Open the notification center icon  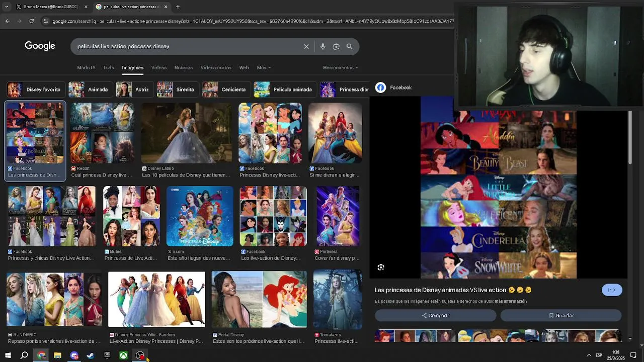pos(633,355)
